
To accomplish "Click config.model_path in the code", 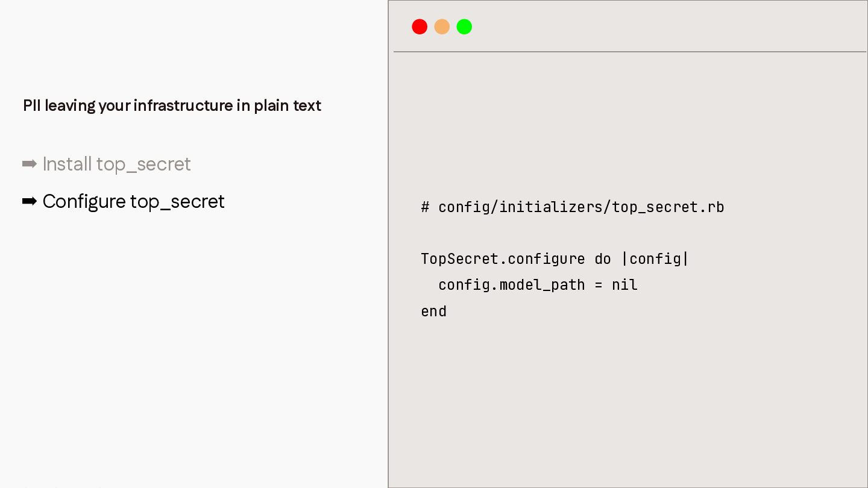I will pos(512,285).
